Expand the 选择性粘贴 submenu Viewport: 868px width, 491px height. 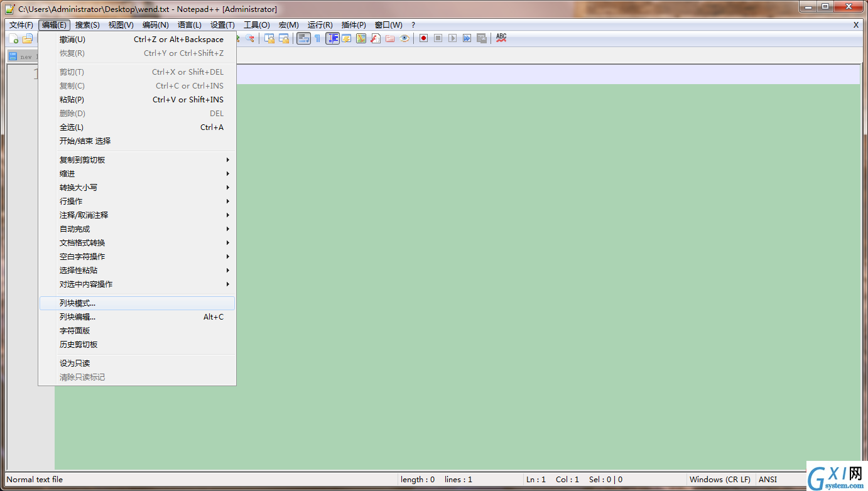point(137,271)
